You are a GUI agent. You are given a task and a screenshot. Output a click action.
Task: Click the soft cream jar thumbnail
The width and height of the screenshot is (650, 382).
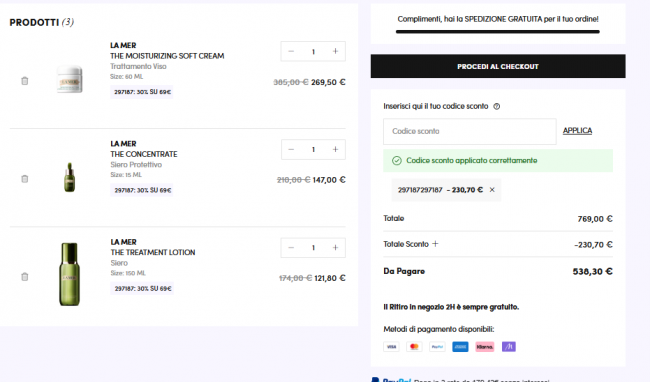pyautogui.click(x=70, y=80)
